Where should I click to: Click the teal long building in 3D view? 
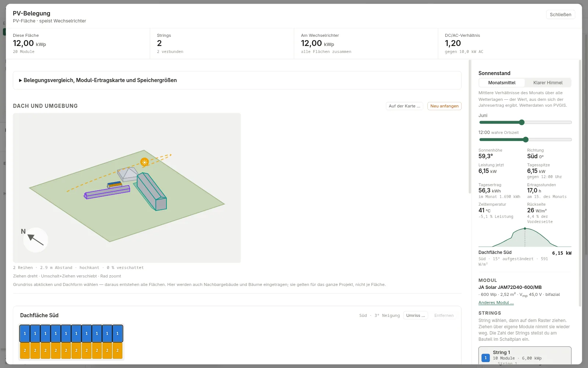(x=151, y=191)
